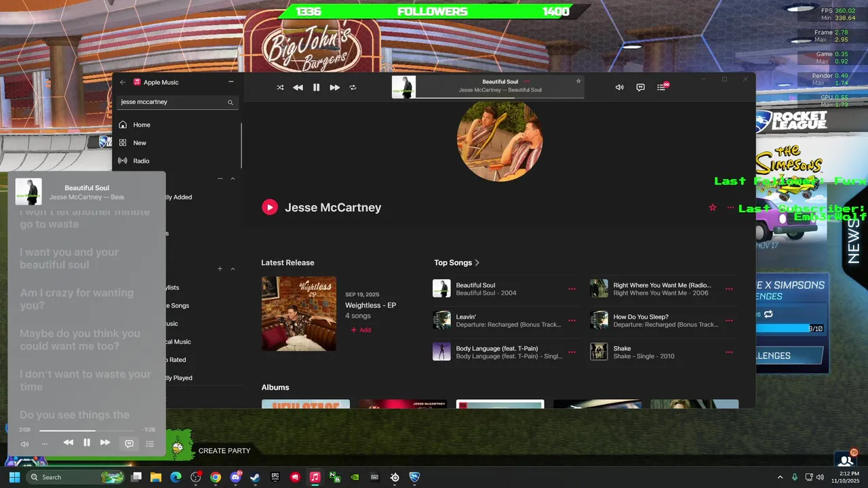The image size is (868, 488).
Task: Click the magnifier icon in the search box
Action: pyautogui.click(x=231, y=102)
